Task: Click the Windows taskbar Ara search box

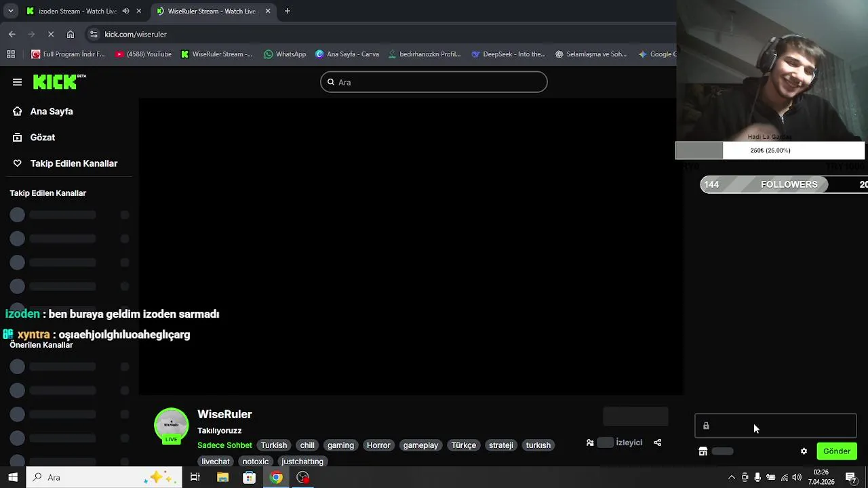Action: (x=104, y=477)
